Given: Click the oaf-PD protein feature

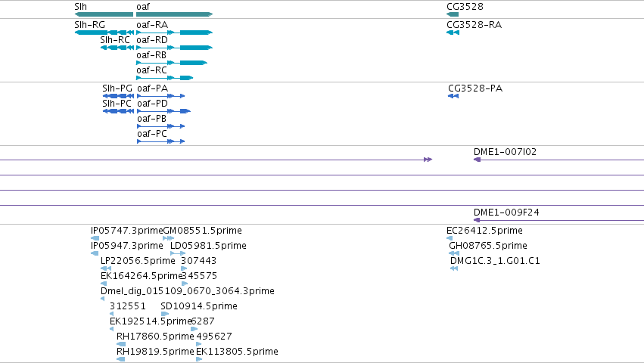Looking at the screenshot, I should [x=164, y=111].
